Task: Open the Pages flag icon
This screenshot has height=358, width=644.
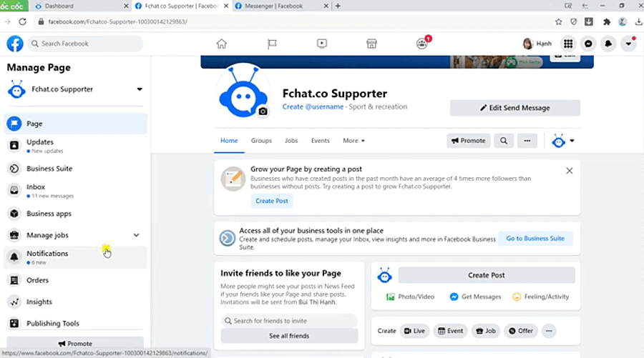Action: [272, 44]
